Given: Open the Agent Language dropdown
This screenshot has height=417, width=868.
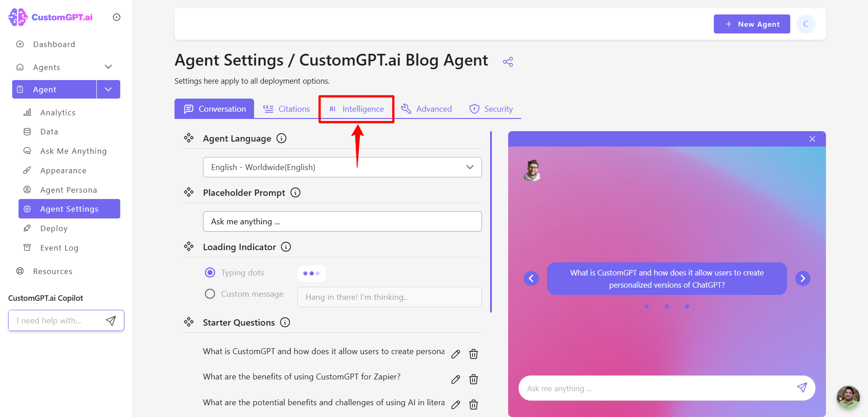Looking at the screenshot, I should click(342, 167).
